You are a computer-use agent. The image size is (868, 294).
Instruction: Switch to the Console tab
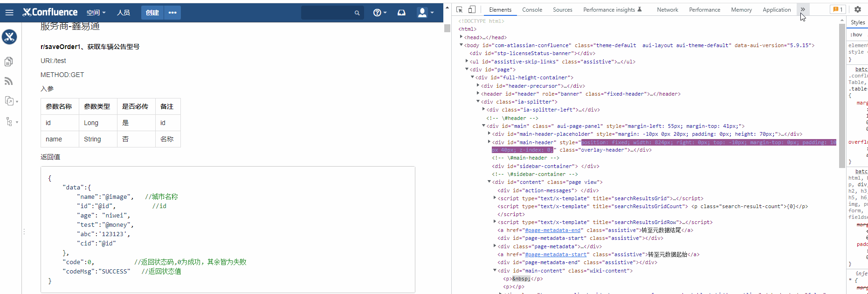[532, 10]
